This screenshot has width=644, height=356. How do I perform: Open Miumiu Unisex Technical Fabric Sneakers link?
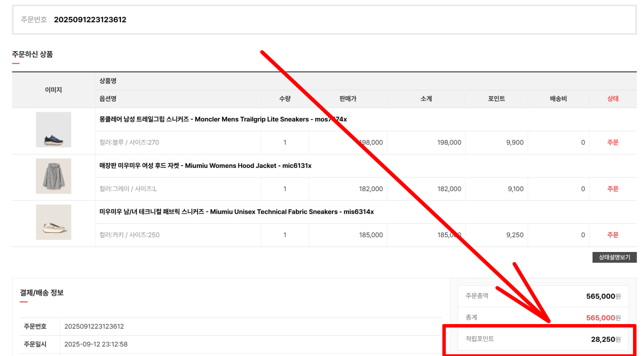tap(236, 212)
